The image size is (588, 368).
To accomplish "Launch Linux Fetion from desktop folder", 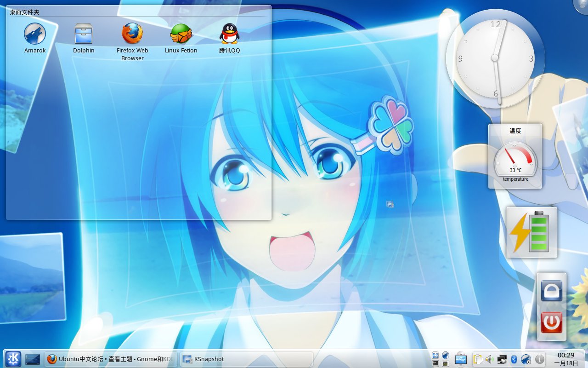I will click(181, 38).
